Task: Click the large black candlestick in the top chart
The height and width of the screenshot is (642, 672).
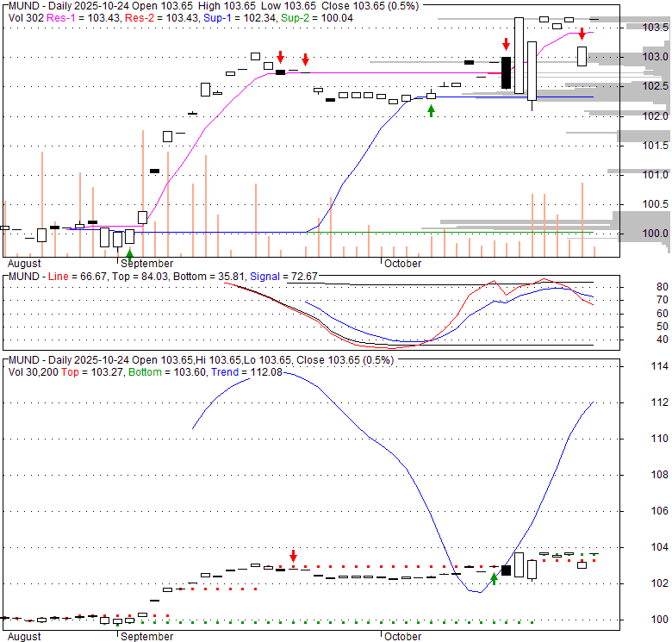Action: [x=506, y=72]
